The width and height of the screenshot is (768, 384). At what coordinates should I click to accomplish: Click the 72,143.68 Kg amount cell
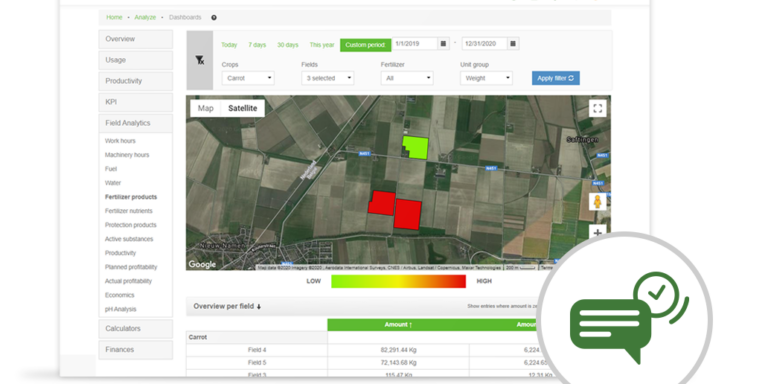pyautogui.click(x=398, y=362)
